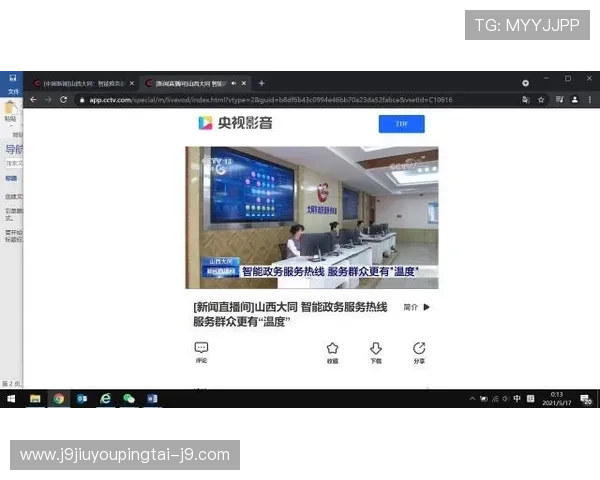Toggle the 中 input method indicator
This screenshot has width=600, height=480.
(x=517, y=399)
